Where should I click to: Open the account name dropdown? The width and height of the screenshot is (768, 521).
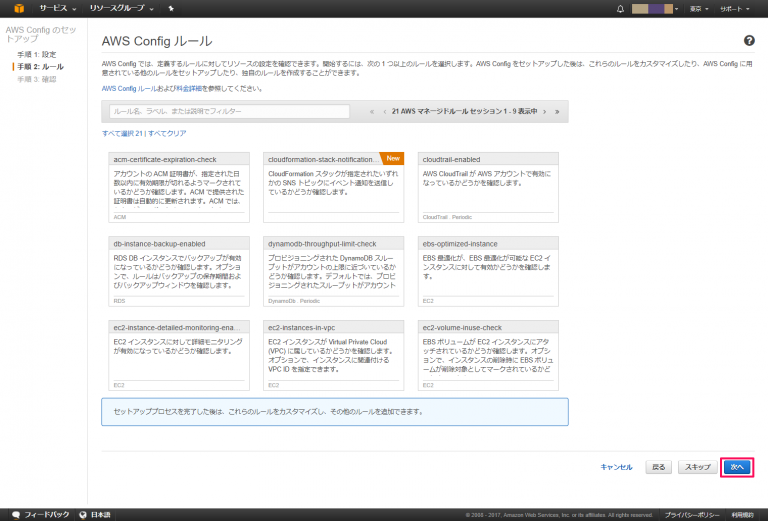(x=655, y=9)
